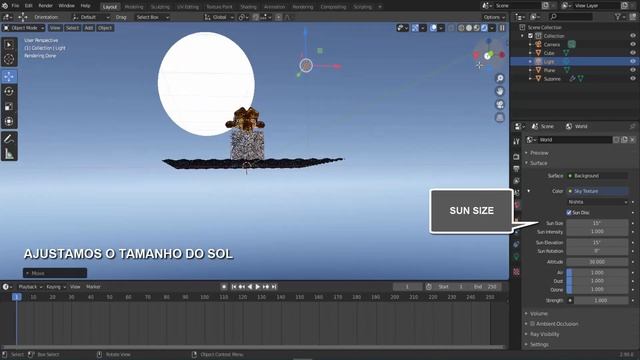This screenshot has height=360, width=640.
Task: Activate the Transform tool
Action: 9,122
